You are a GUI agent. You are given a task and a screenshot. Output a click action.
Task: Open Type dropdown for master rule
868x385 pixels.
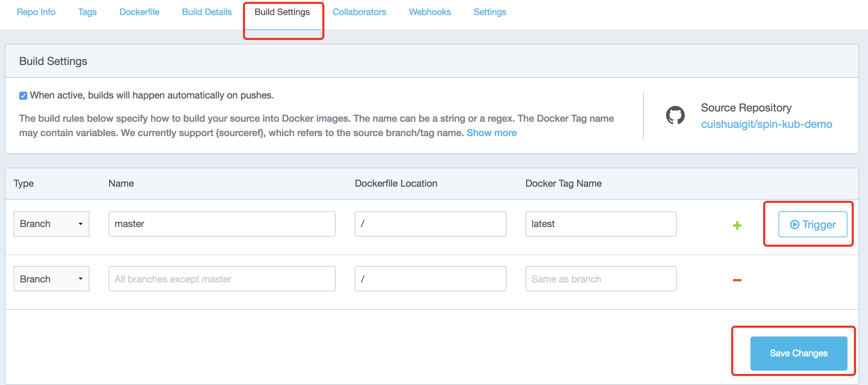(x=52, y=224)
